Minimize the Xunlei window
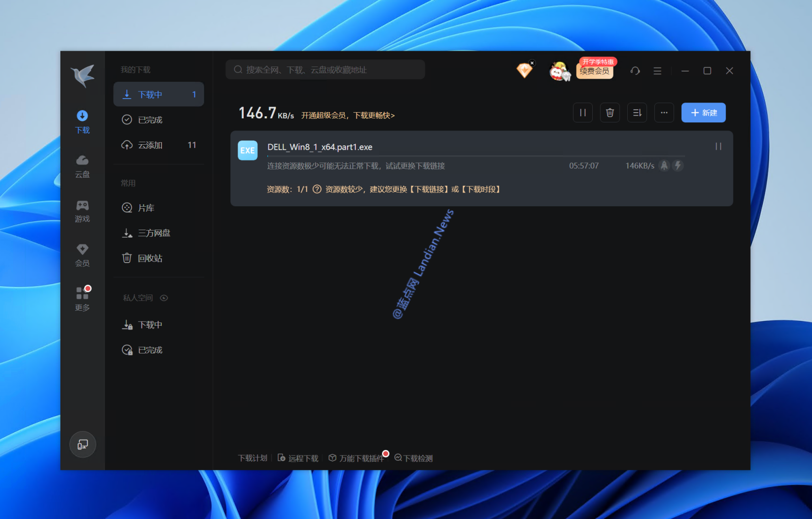This screenshot has width=812, height=519. (x=685, y=71)
